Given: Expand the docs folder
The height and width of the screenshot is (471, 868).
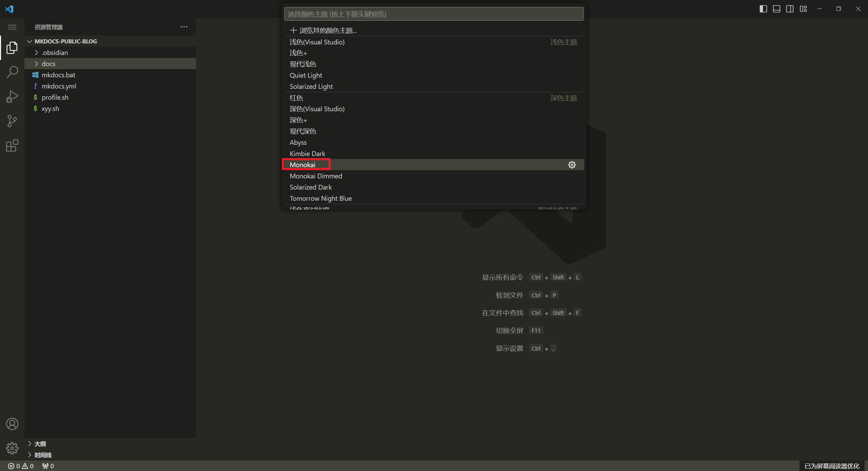Looking at the screenshot, I should [110, 64].
